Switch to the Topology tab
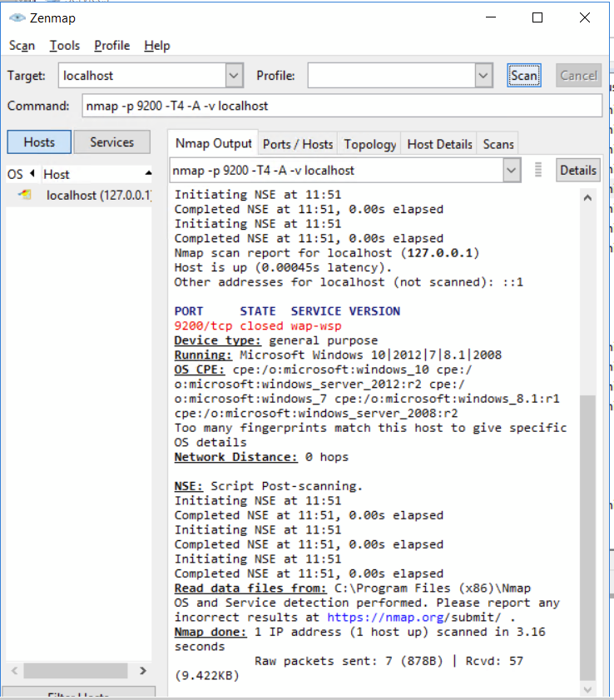This screenshot has width=614, height=700. 370,144
